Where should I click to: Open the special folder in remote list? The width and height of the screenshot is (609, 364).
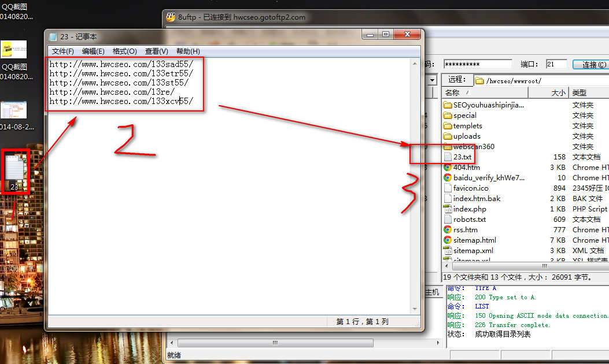(x=464, y=116)
